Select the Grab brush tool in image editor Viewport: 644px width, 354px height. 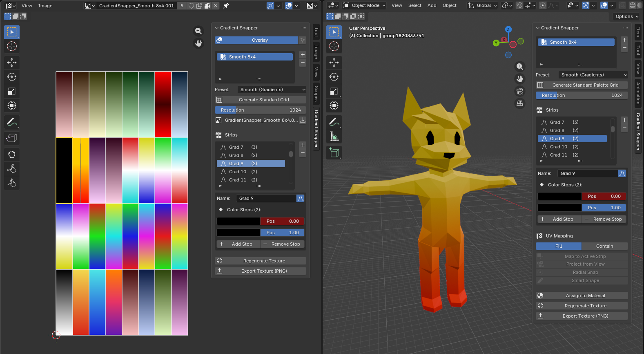(12, 155)
